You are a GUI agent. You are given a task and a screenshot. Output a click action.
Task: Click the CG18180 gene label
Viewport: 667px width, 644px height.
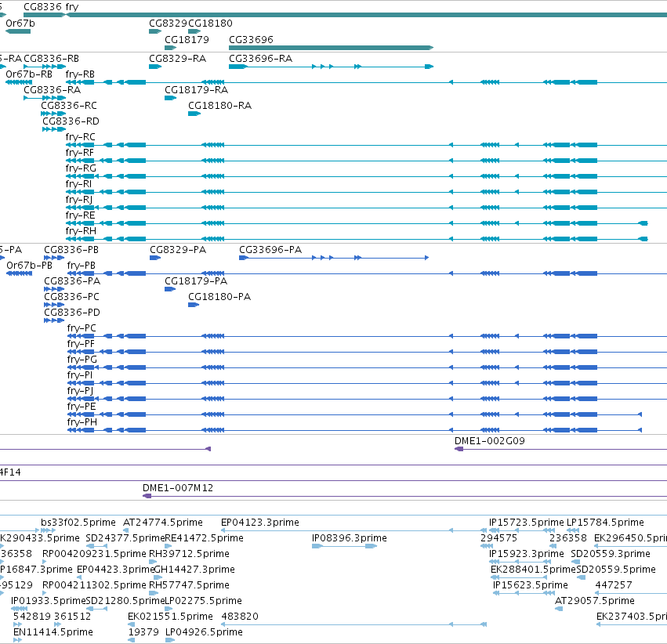click(x=210, y=24)
